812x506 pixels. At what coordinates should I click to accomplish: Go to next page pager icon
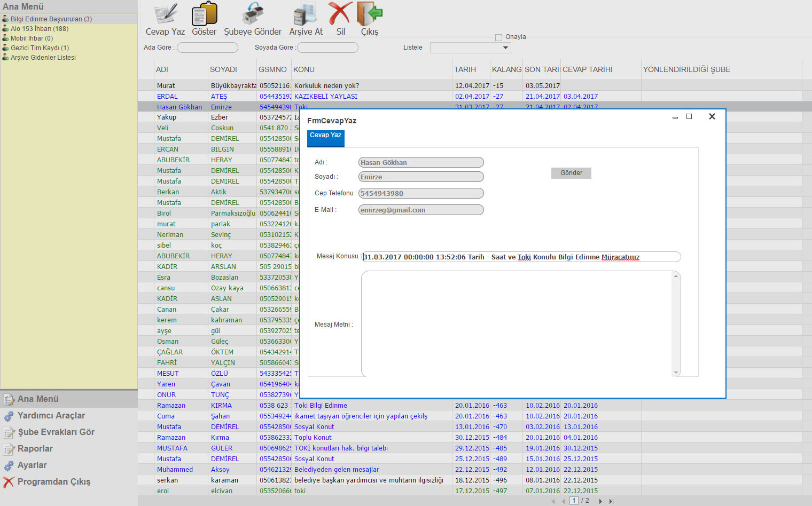pyautogui.click(x=600, y=501)
